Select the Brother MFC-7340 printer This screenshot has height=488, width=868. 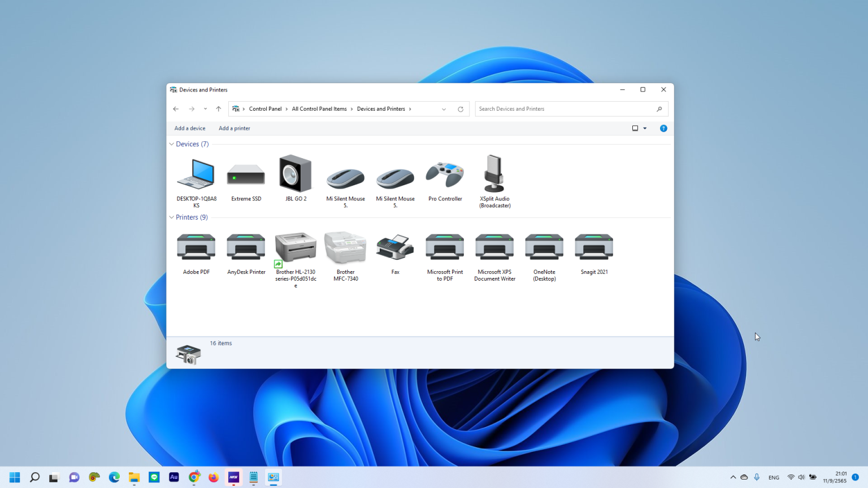(x=345, y=255)
